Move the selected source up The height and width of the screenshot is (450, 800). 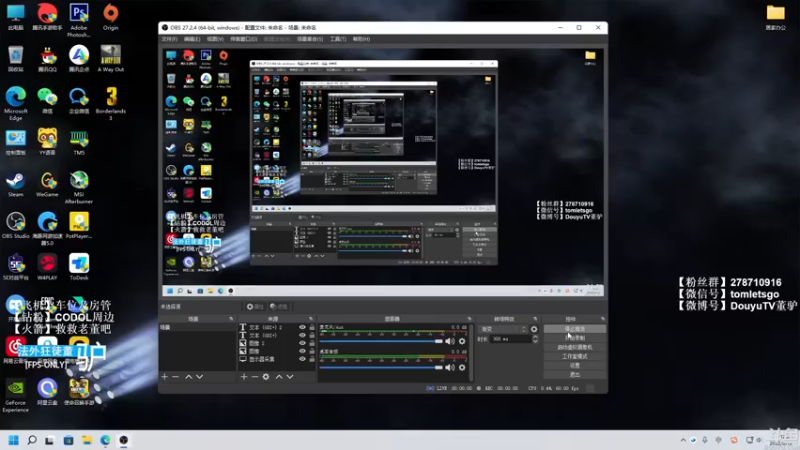click(x=279, y=377)
